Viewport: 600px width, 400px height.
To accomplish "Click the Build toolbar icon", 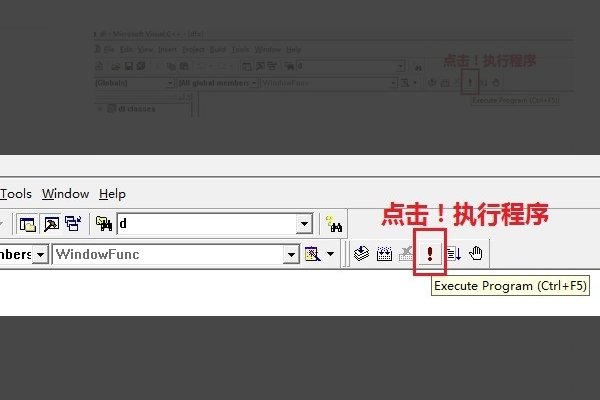I will pos(384,254).
